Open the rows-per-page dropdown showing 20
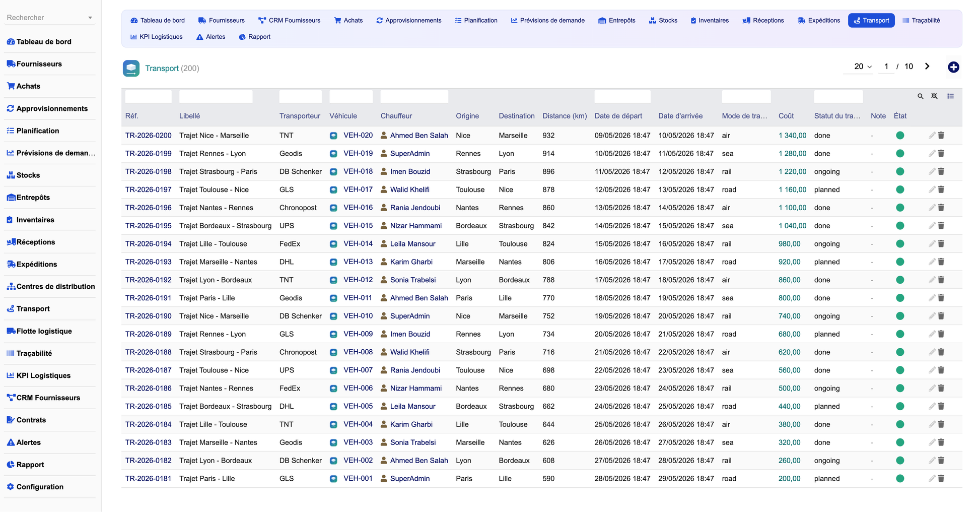The width and height of the screenshot is (980, 512). coord(858,67)
